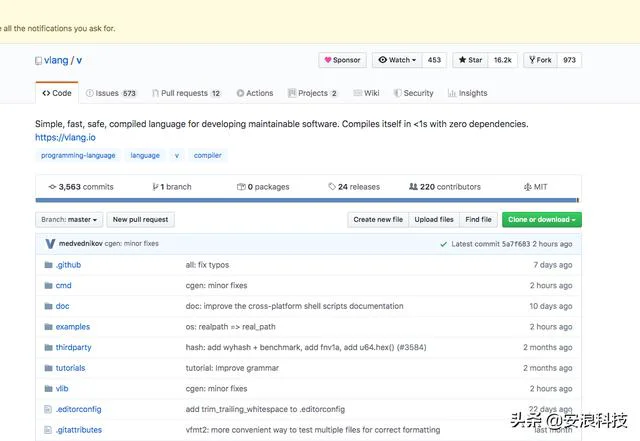Click the compiler topic tag
This screenshot has height=441, width=640.
click(207, 156)
